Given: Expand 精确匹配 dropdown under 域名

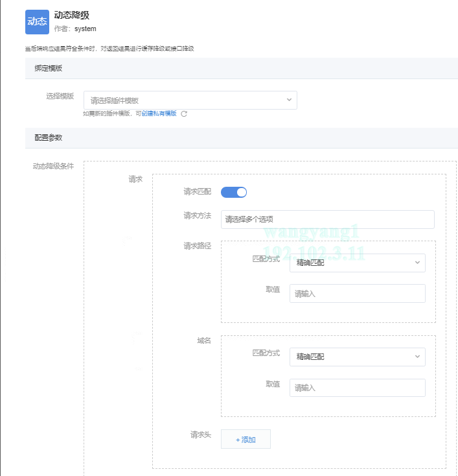Looking at the screenshot, I should click(356, 357).
